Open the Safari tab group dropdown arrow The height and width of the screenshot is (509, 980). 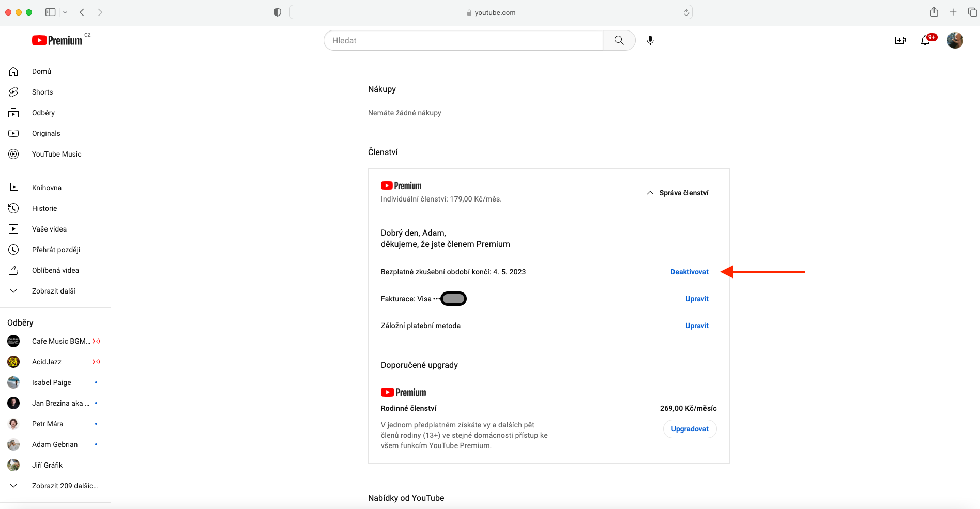tap(65, 12)
